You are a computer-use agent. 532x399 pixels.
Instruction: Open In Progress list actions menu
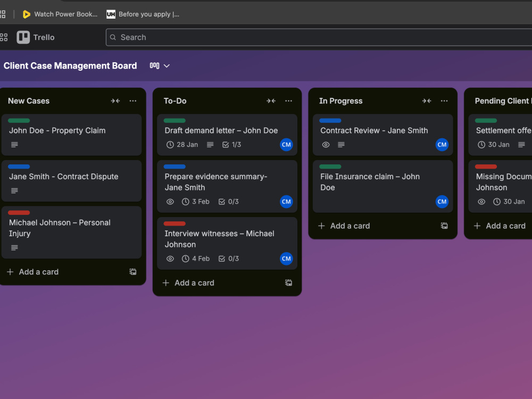tap(444, 101)
